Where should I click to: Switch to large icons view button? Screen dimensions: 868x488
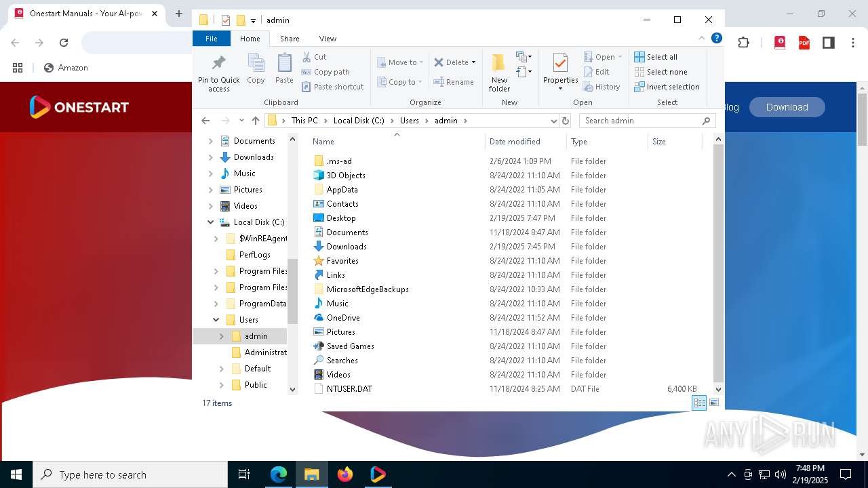pyautogui.click(x=713, y=403)
